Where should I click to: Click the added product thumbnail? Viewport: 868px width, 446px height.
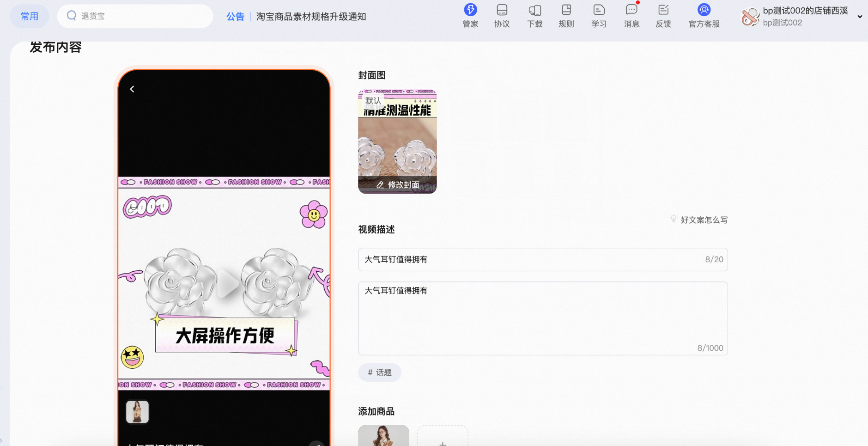click(x=383, y=435)
